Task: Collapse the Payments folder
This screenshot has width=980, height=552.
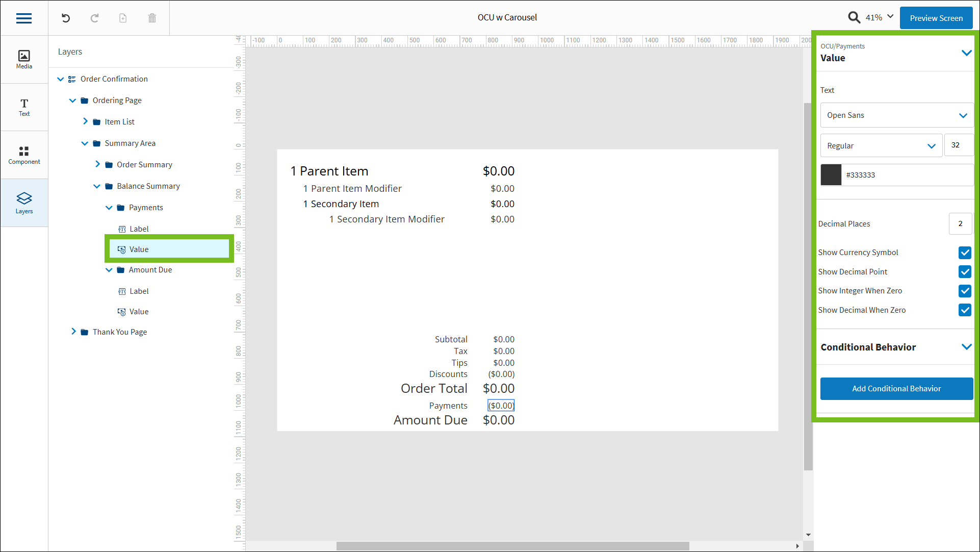Action: pos(109,207)
